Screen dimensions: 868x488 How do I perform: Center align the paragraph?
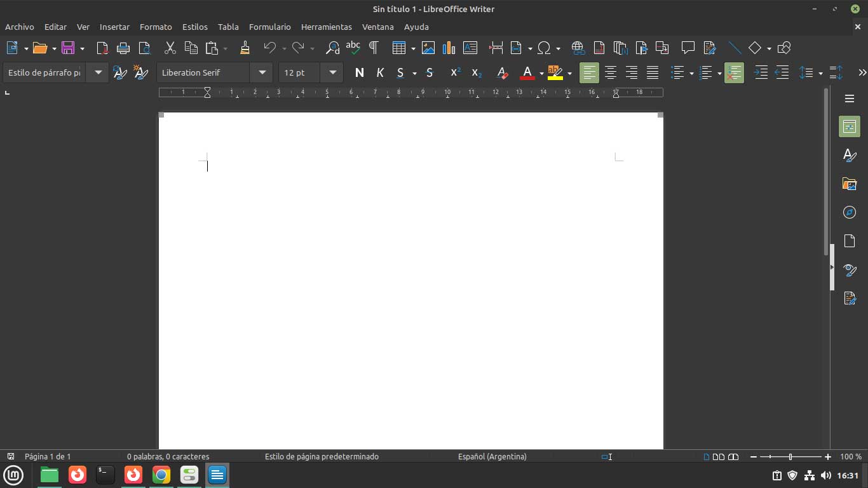pyautogui.click(x=611, y=72)
